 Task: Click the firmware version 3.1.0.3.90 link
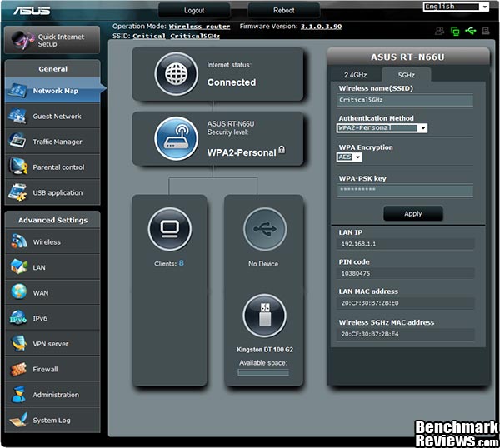(x=321, y=27)
